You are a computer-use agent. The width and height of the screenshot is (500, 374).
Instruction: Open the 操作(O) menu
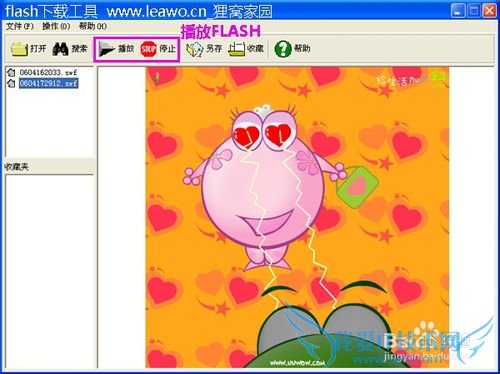56,26
